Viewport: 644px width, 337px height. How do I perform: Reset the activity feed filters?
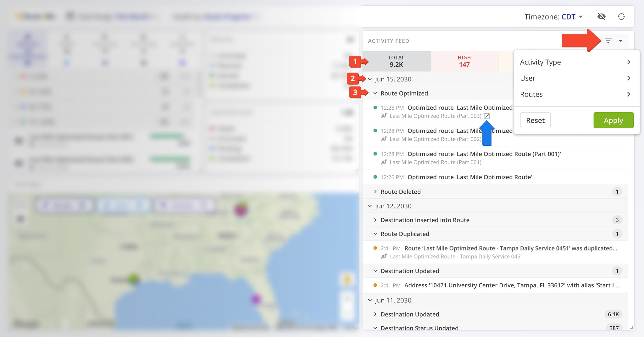click(535, 120)
